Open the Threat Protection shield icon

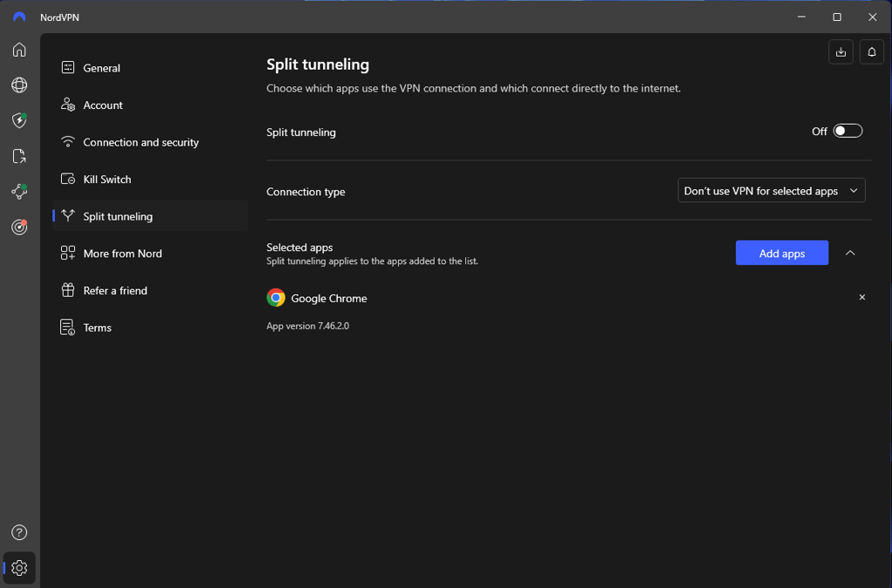coord(19,120)
